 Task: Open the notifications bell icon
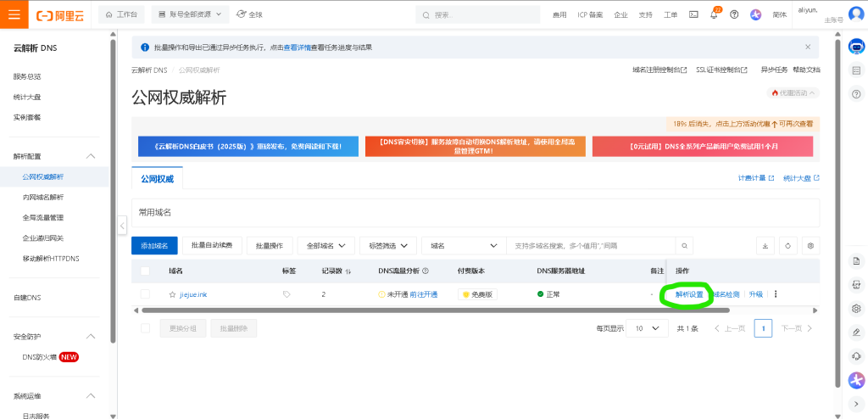[714, 14]
